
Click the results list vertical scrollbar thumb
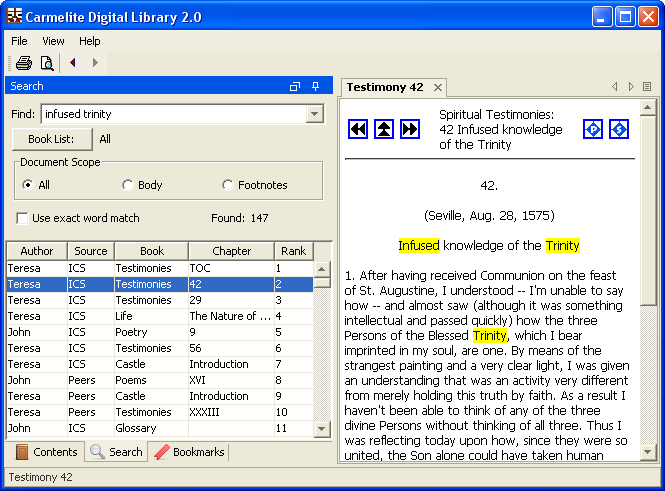point(322,282)
